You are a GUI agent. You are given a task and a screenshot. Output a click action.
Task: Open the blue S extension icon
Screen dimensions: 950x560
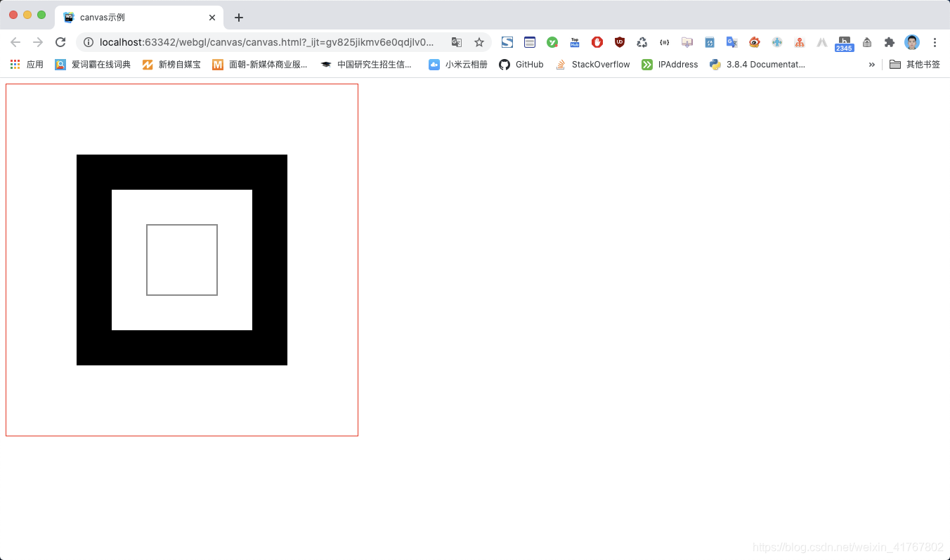(507, 42)
